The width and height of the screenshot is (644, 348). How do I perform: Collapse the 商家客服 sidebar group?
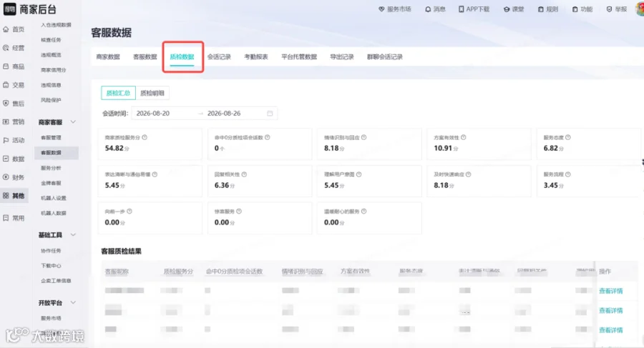(73, 122)
